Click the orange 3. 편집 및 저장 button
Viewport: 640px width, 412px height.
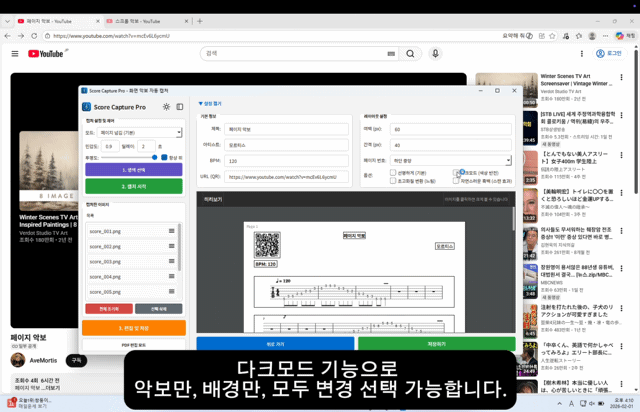(x=134, y=328)
